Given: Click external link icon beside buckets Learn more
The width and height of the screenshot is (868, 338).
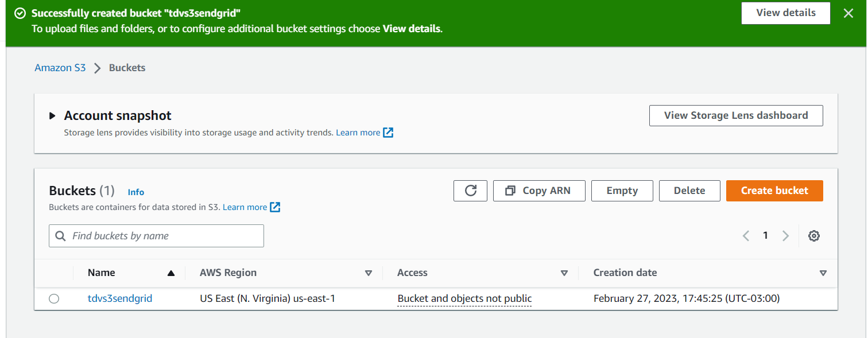Looking at the screenshot, I should 275,207.
